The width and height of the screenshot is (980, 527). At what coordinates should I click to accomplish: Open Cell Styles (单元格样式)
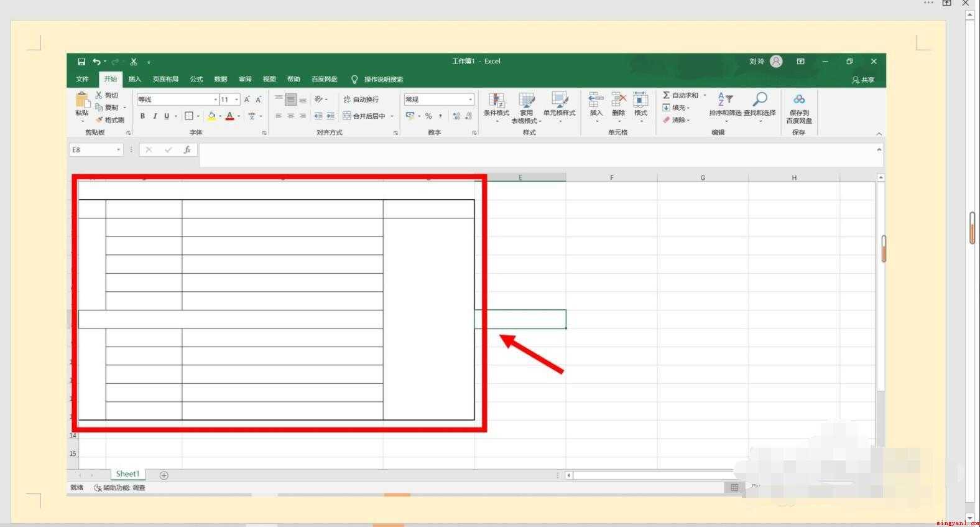click(560, 107)
